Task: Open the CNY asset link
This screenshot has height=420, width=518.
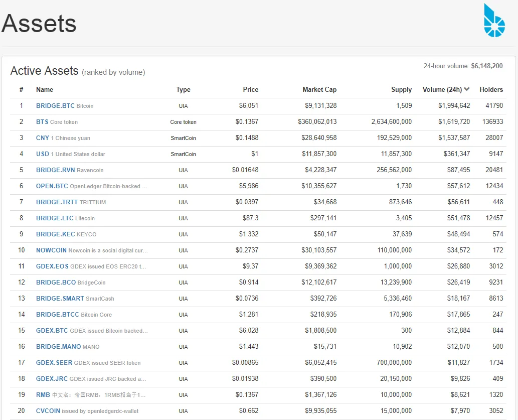Action: pos(43,138)
